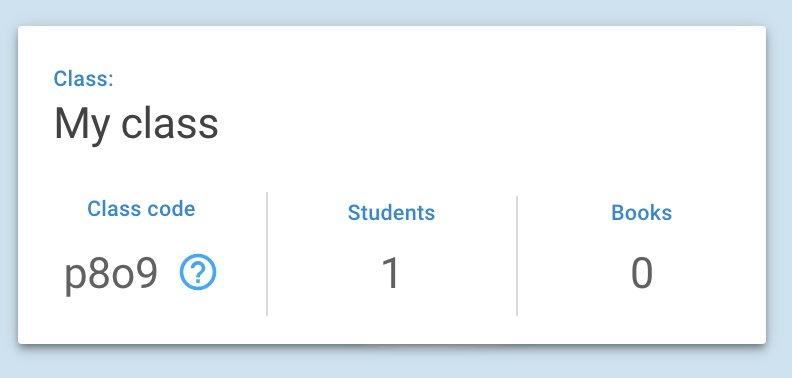Click the light blue background outside the card
Image resolution: width=792 pixels, height=378 pixels.
[394, 11]
